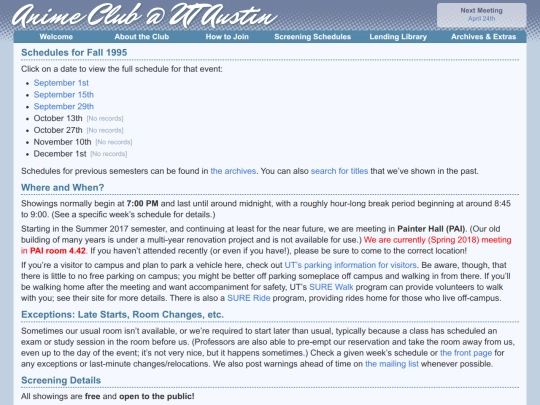
Task: Click the Painter Hall (PAI) bold text
Action: [431, 229]
